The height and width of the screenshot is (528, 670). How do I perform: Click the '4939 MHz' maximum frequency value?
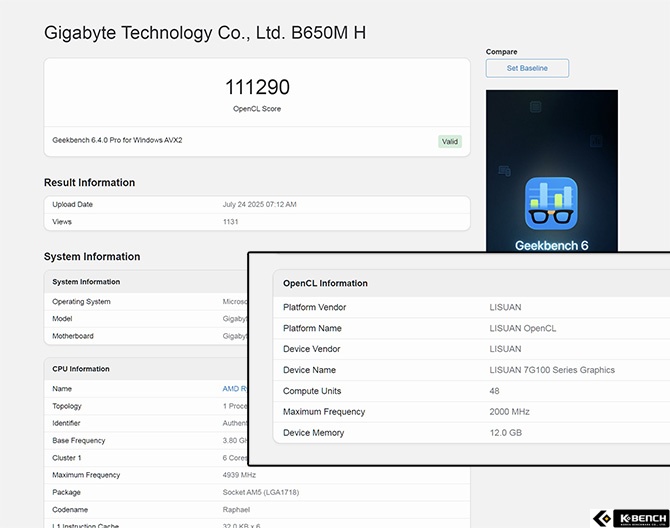pos(239,475)
